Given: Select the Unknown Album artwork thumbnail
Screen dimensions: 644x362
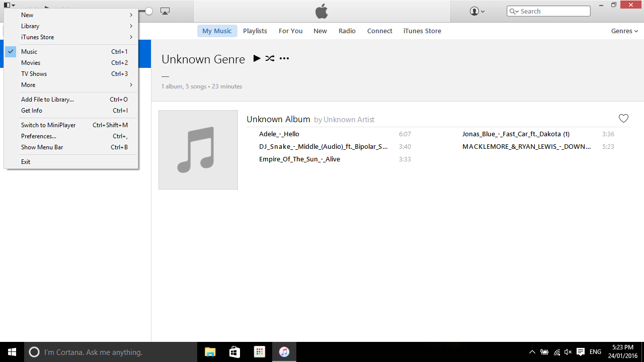Looking at the screenshot, I should pos(198,150).
